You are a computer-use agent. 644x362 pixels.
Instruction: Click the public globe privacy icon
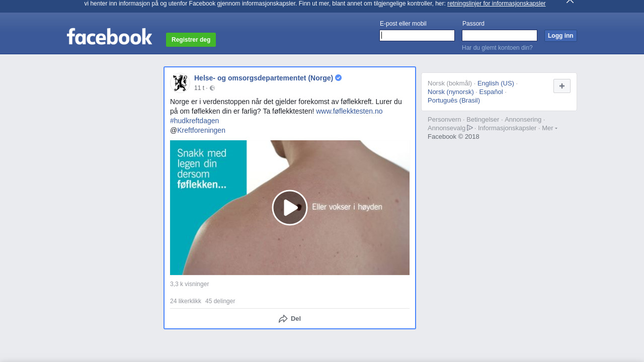pos(212,88)
